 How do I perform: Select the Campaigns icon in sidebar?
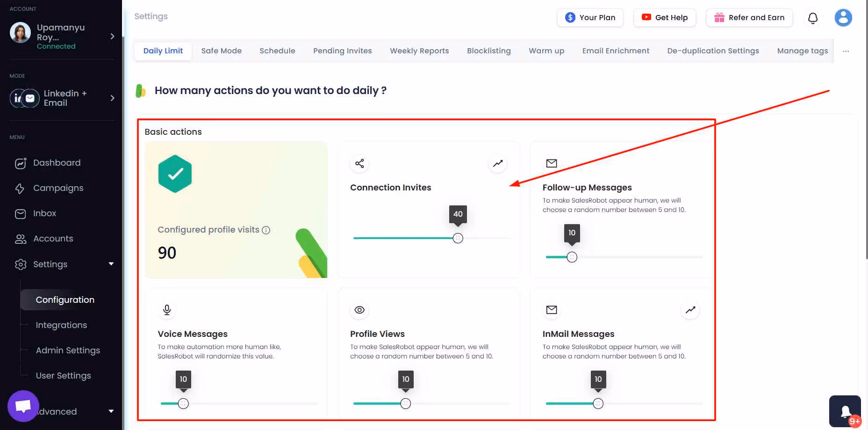(20, 188)
